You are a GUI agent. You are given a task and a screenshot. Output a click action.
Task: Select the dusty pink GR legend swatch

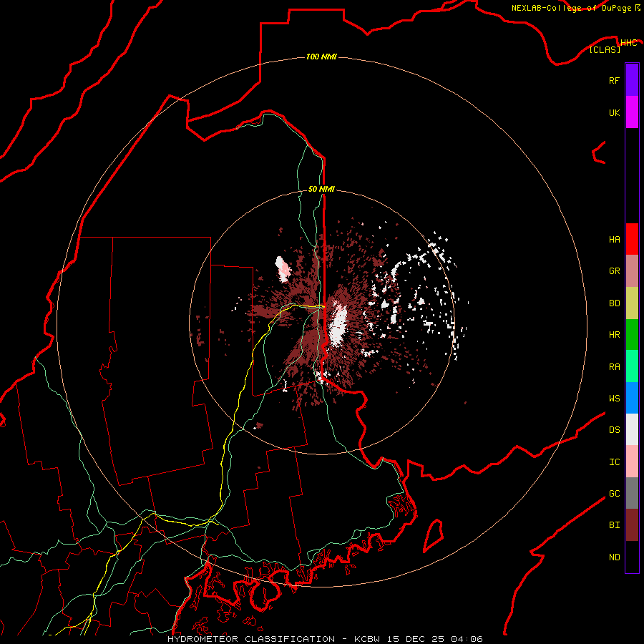tap(632, 271)
